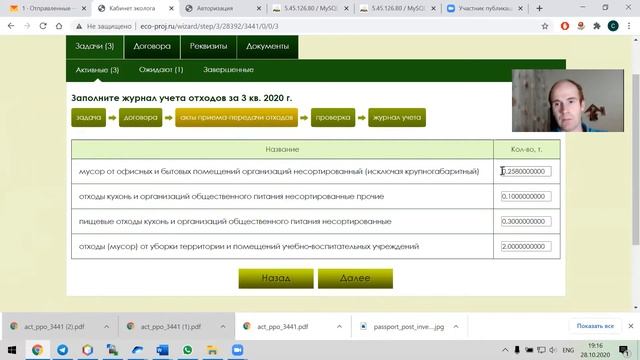640x360 pixels.
Task: Open the red Opera-style extension icon
Action: click(x=565, y=26)
